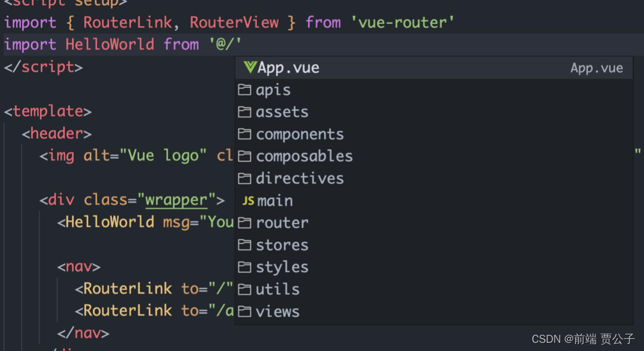Viewport: 644px width, 351px height.
Task: Click the <header> tag line
Action: coord(57,134)
